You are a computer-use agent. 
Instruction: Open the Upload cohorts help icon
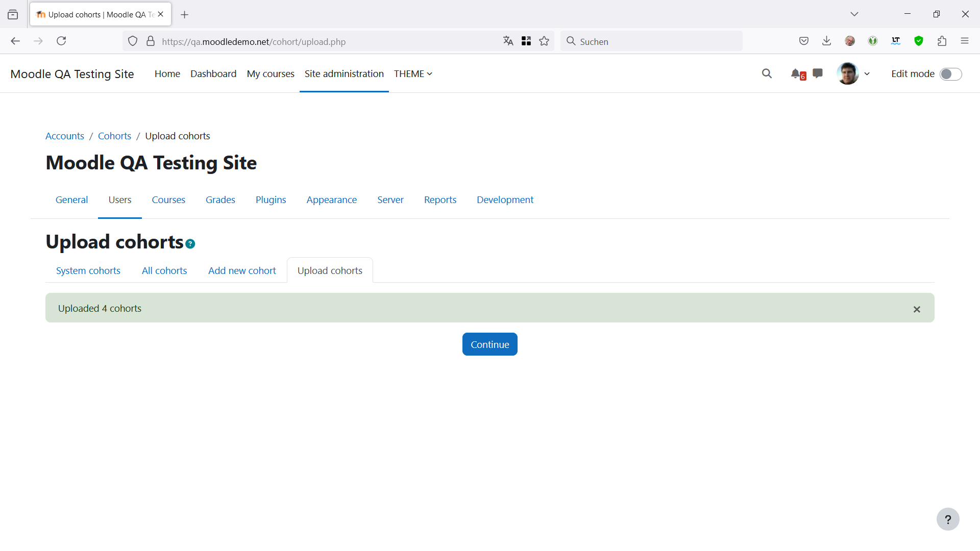tap(190, 244)
